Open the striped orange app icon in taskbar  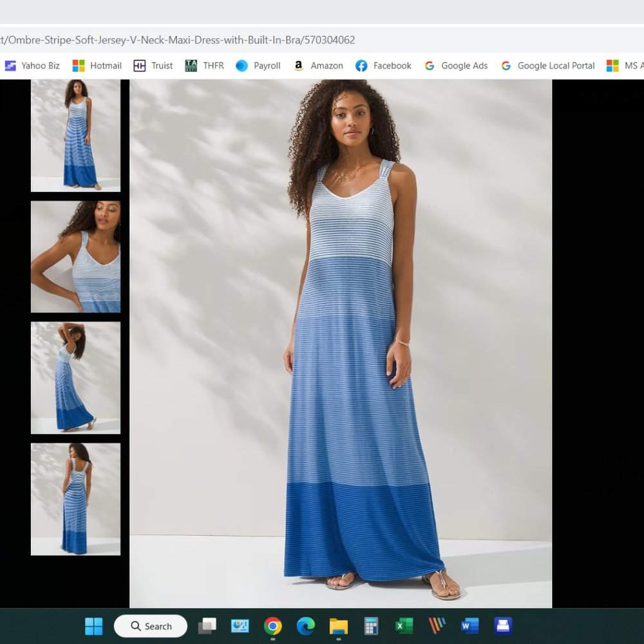point(437,627)
